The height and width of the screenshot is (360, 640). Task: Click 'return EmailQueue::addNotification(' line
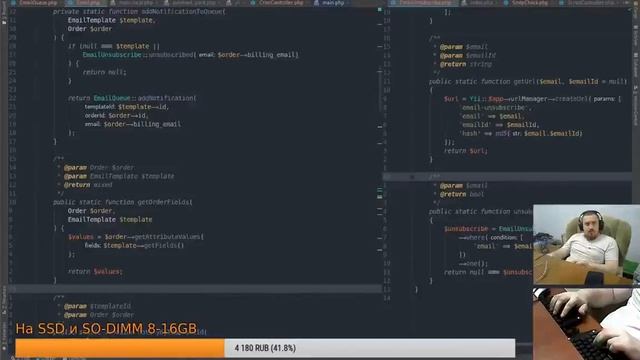point(132,98)
